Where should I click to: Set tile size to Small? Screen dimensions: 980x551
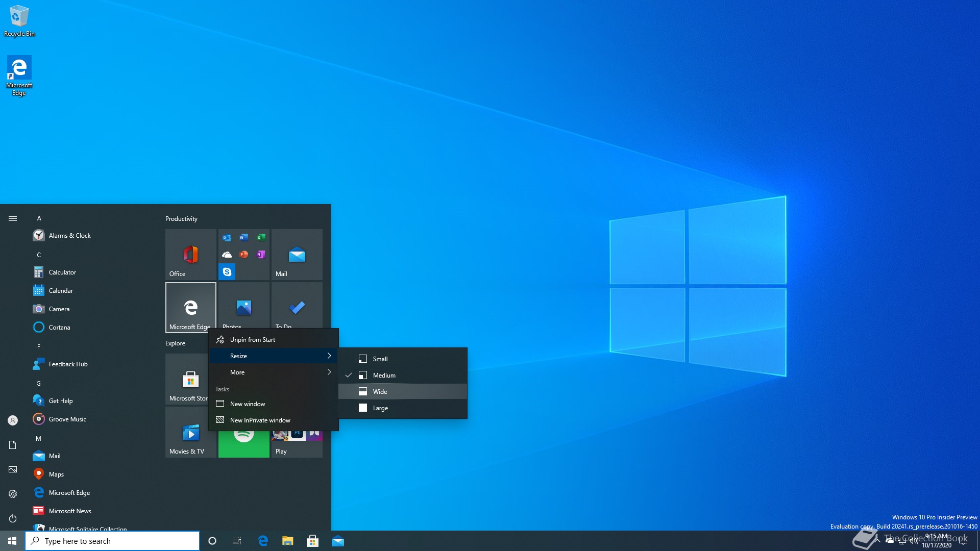[403, 359]
